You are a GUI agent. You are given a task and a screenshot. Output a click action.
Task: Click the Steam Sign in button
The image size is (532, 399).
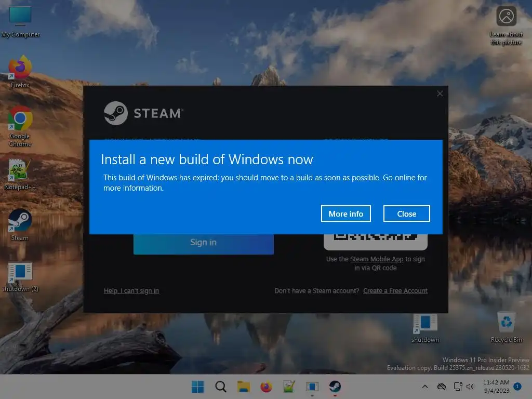click(x=203, y=244)
